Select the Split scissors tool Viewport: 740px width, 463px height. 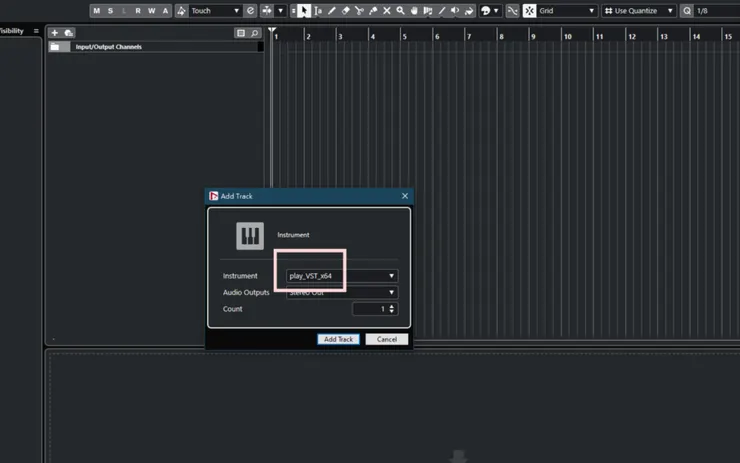[359, 10]
